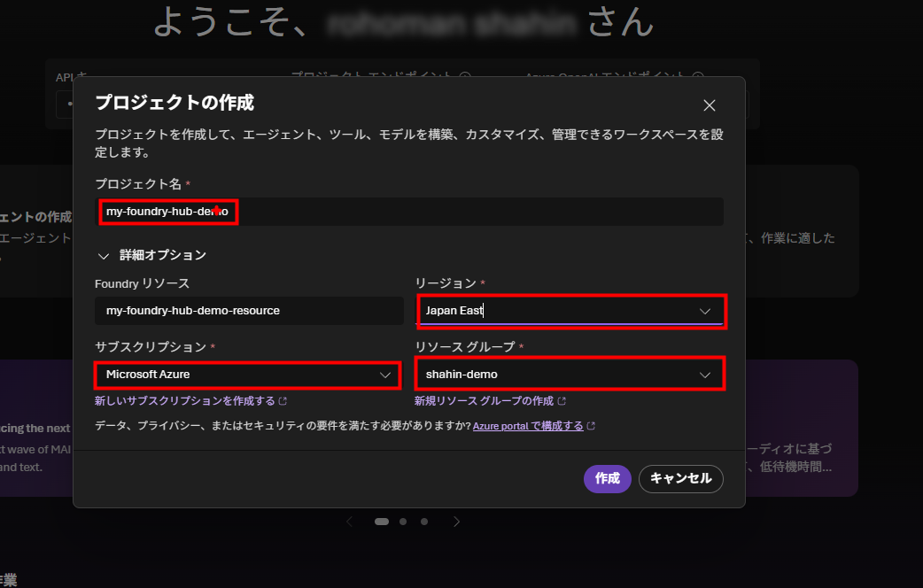Click external-link icon after 新規リソース グループの作成
Image resolution: width=923 pixels, height=588 pixels.
[562, 401]
